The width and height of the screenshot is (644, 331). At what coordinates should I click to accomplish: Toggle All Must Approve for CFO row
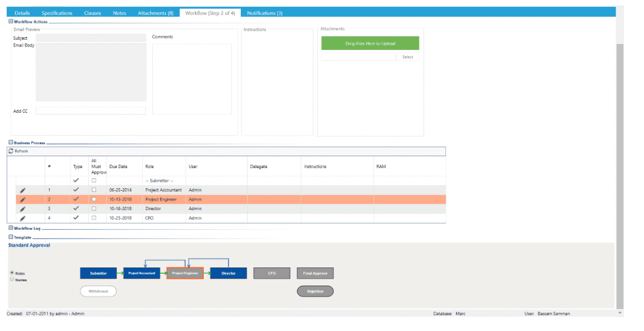point(94,218)
